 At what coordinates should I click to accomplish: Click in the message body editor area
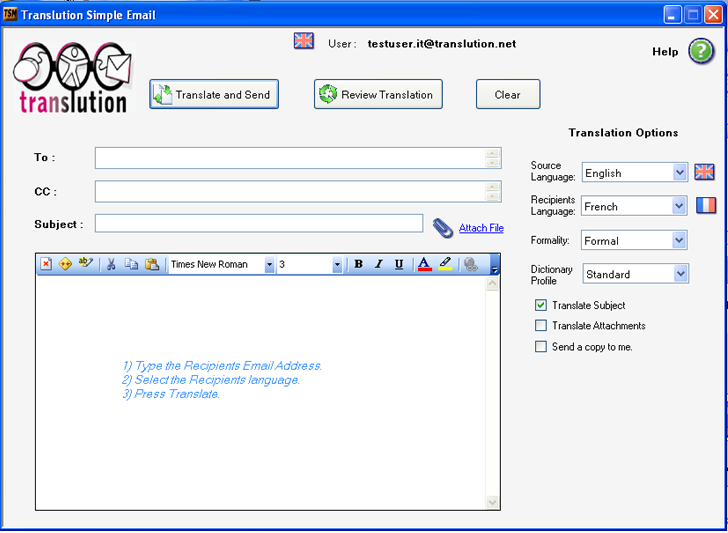tap(261, 392)
